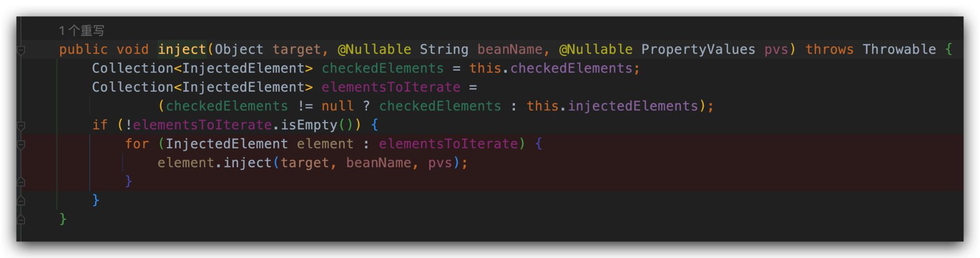The width and height of the screenshot is (980, 258).
Task: Click the for loop closing fold marker
Action: click(x=21, y=181)
